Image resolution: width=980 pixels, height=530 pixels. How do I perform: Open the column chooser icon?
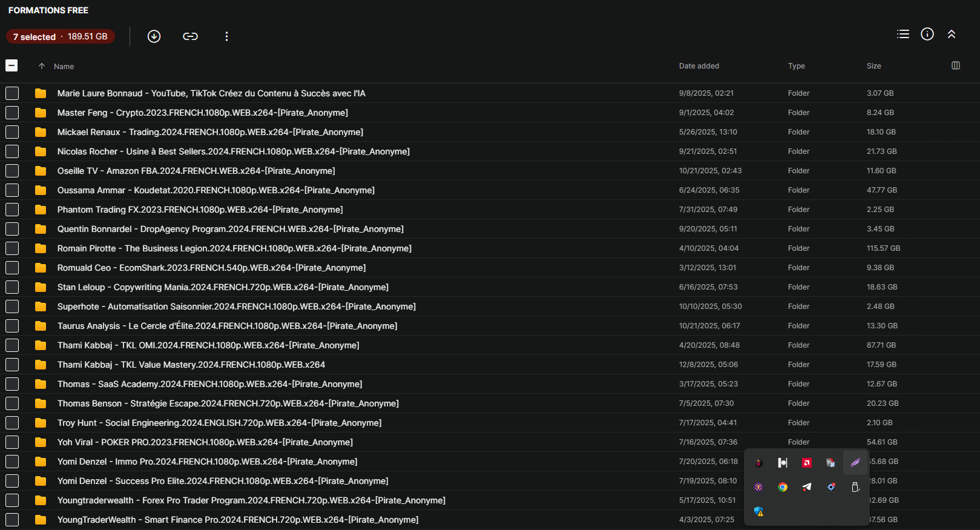pyautogui.click(x=956, y=65)
